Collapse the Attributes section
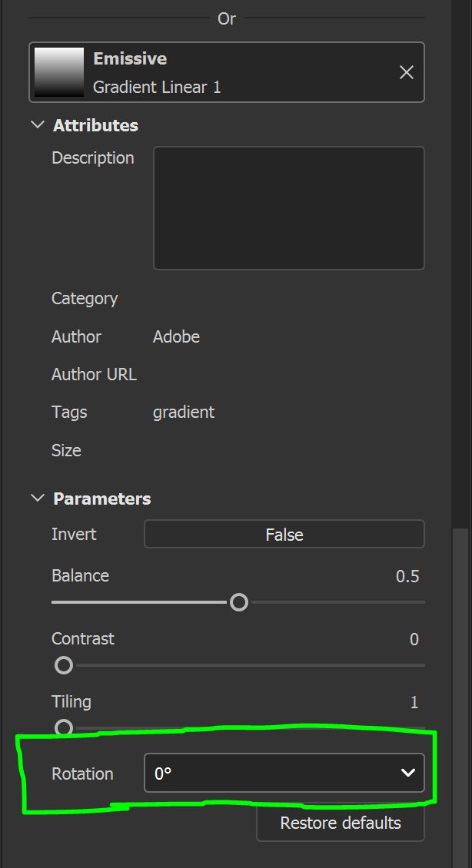 pyautogui.click(x=37, y=124)
